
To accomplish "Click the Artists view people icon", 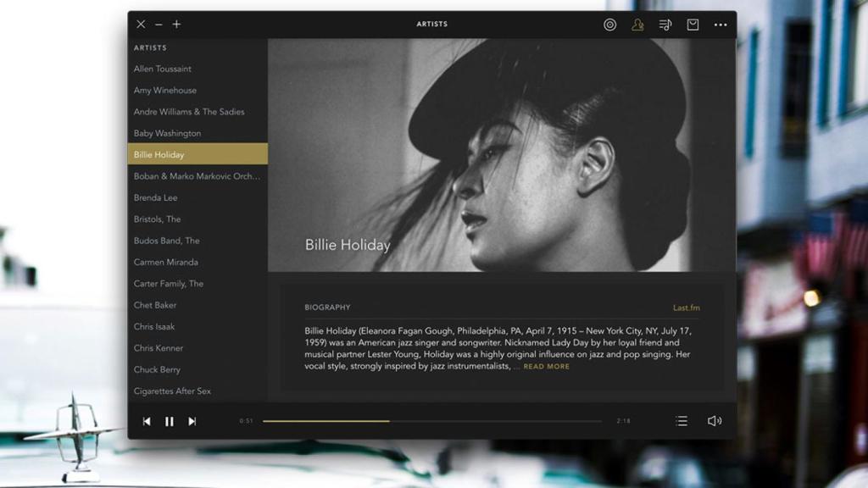I will click(637, 25).
